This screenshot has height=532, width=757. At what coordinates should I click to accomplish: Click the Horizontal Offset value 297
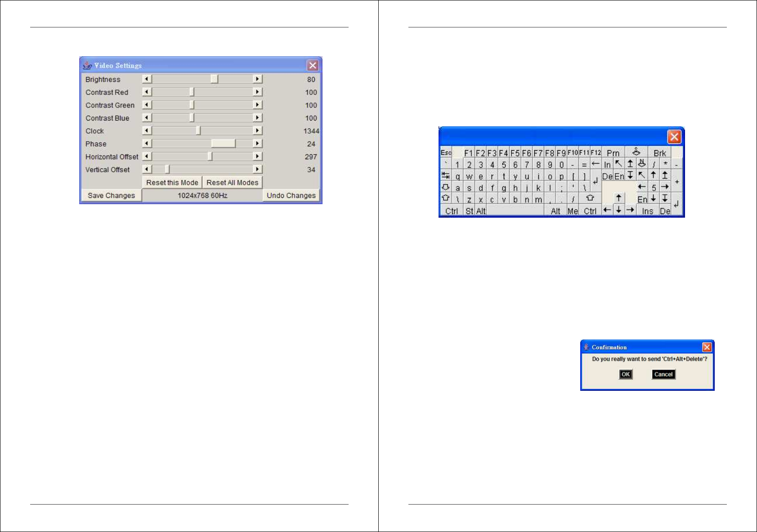click(311, 156)
